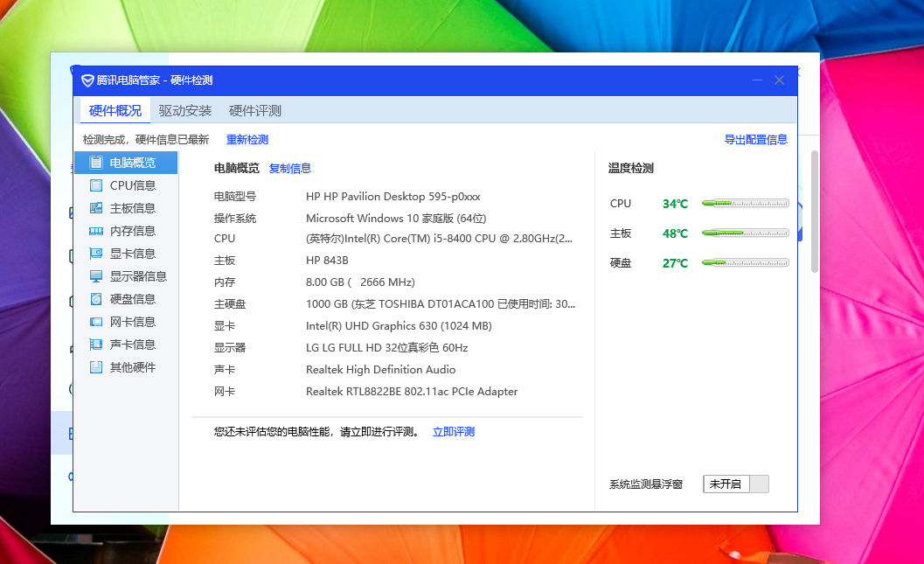Open the 网卡信息 network card icon
This screenshot has width=924, height=564.
(x=95, y=322)
